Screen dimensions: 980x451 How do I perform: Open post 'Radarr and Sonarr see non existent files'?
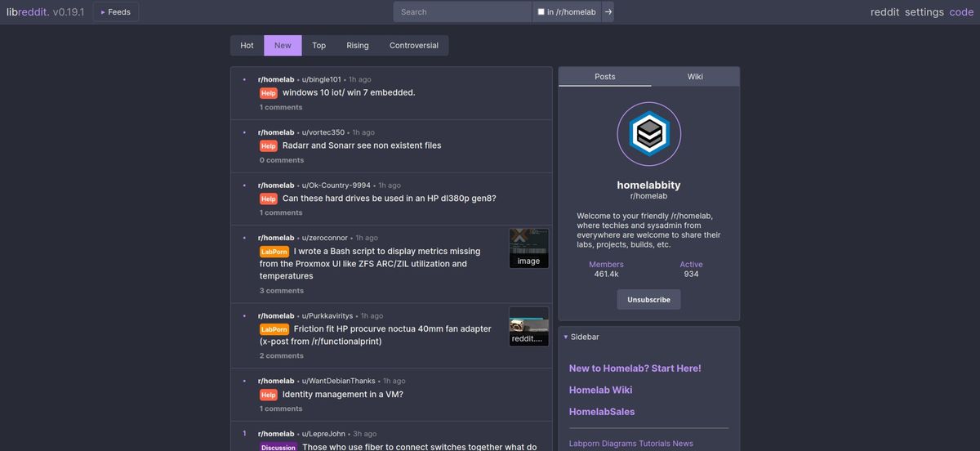tap(362, 145)
